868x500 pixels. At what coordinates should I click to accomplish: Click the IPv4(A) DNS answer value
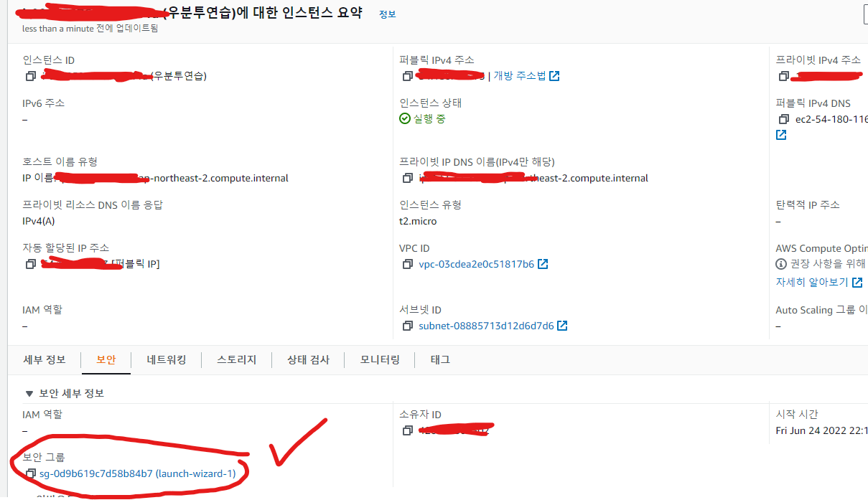39,221
